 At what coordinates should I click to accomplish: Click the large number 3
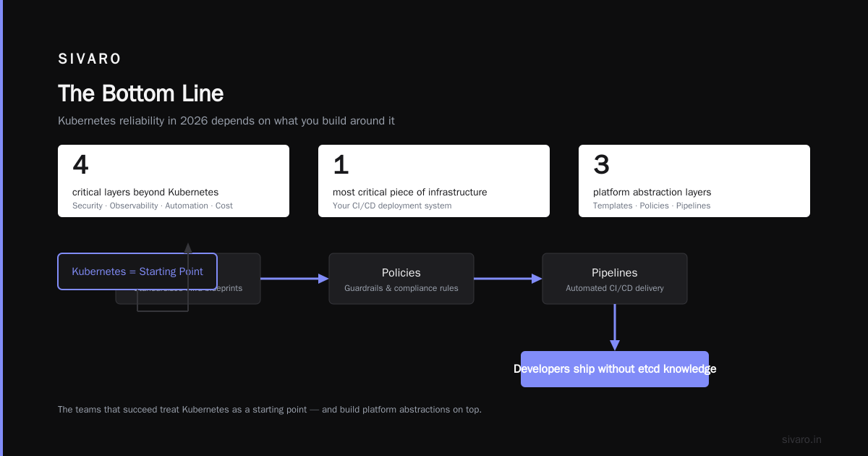coord(601,165)
